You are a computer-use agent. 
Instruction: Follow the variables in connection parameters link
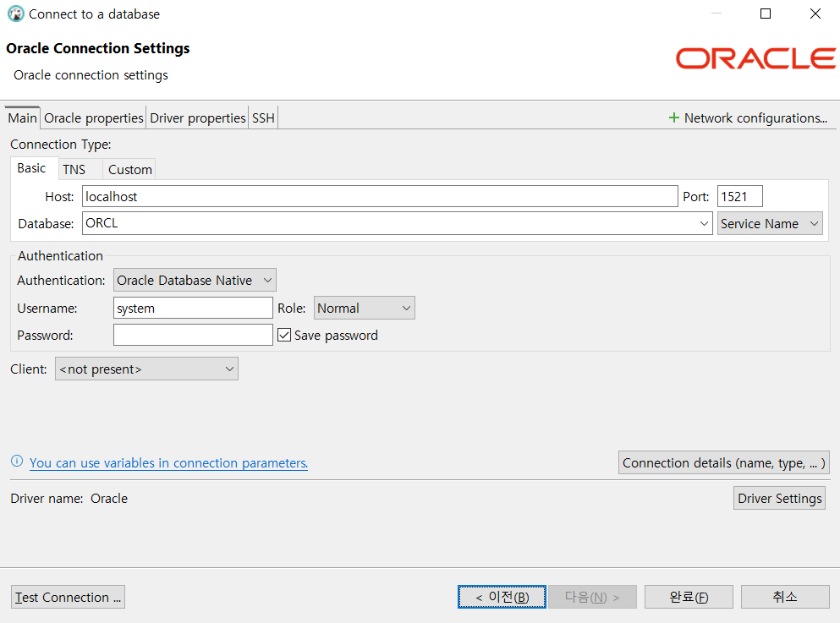click(x=168, y=462)
